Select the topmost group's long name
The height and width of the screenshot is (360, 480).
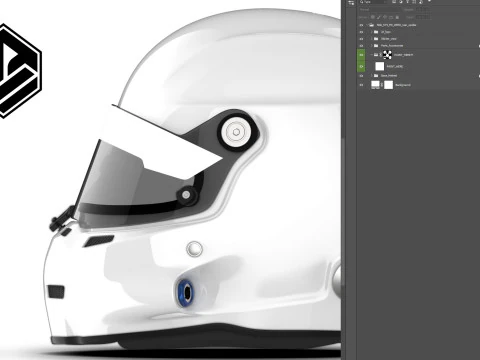[x=396, y=25]
